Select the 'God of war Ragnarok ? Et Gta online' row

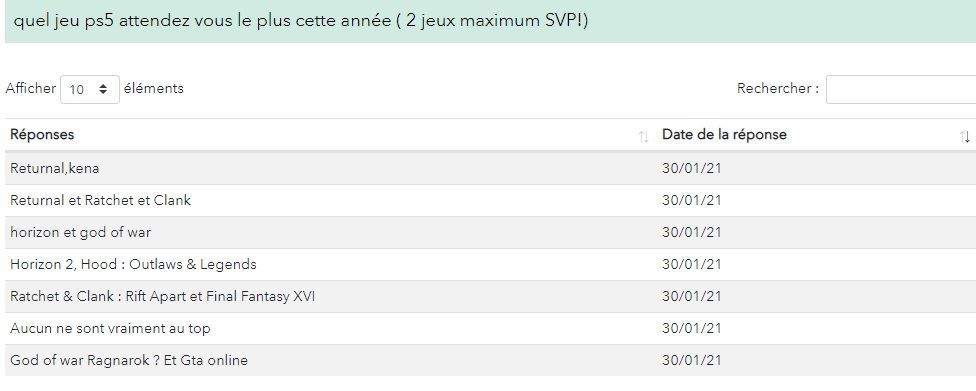coord(490,360)
